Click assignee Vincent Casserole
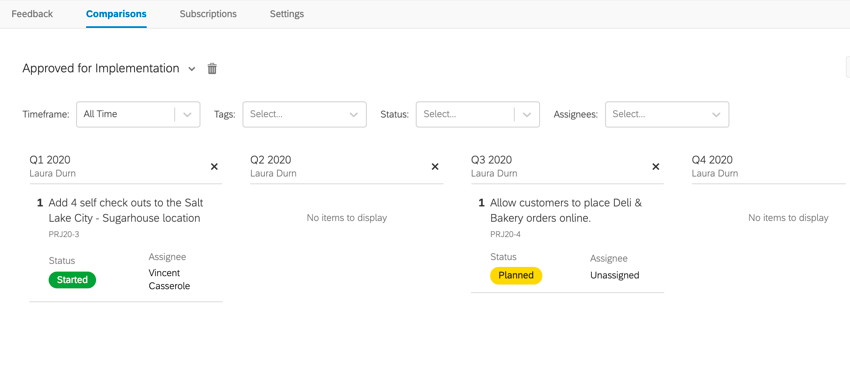850x379 pixels. point(169,279)
